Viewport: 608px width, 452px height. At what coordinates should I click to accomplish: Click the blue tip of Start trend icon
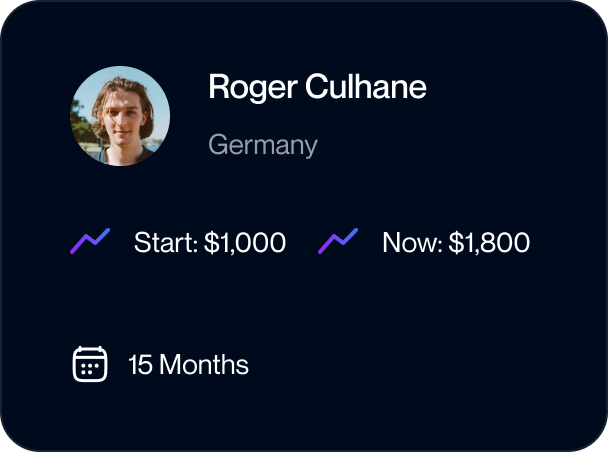click(104, 234)
